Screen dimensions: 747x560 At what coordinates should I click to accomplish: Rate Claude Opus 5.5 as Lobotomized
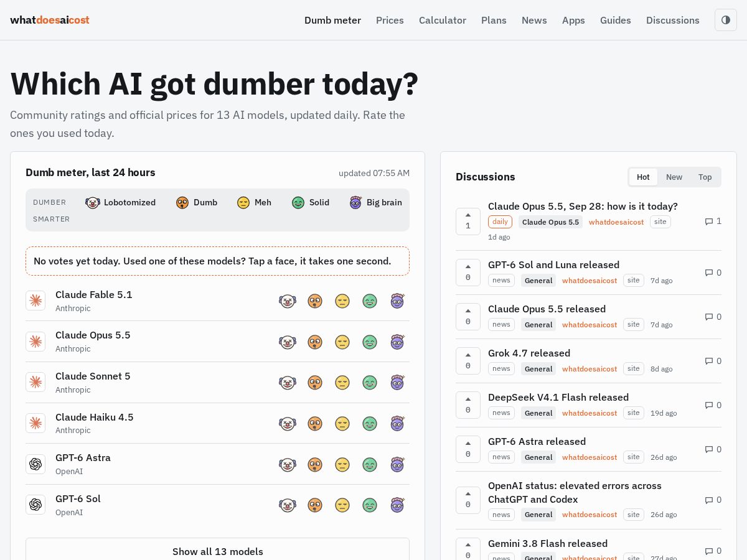pos(287,342)
